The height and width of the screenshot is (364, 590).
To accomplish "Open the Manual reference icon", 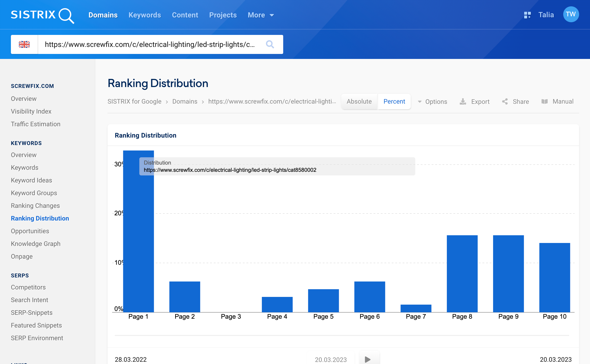I will 544,101.
